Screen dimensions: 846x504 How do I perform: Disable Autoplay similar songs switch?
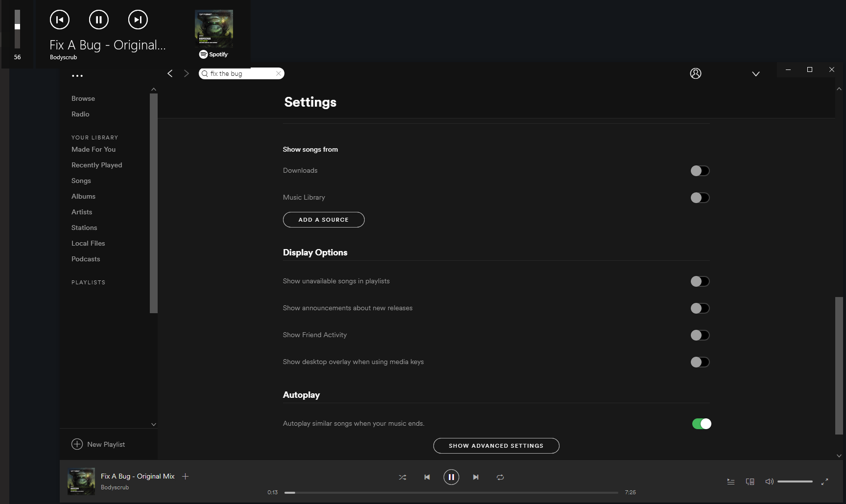pos(701,423)
